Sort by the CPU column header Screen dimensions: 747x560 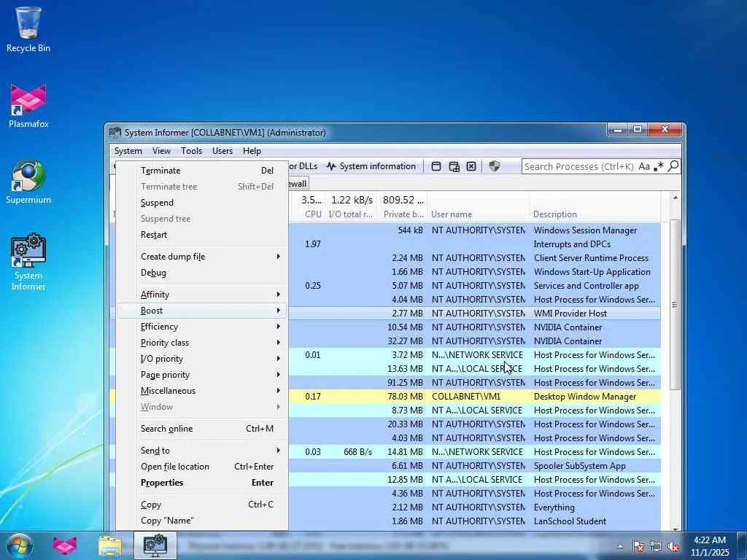pos(308,207)
